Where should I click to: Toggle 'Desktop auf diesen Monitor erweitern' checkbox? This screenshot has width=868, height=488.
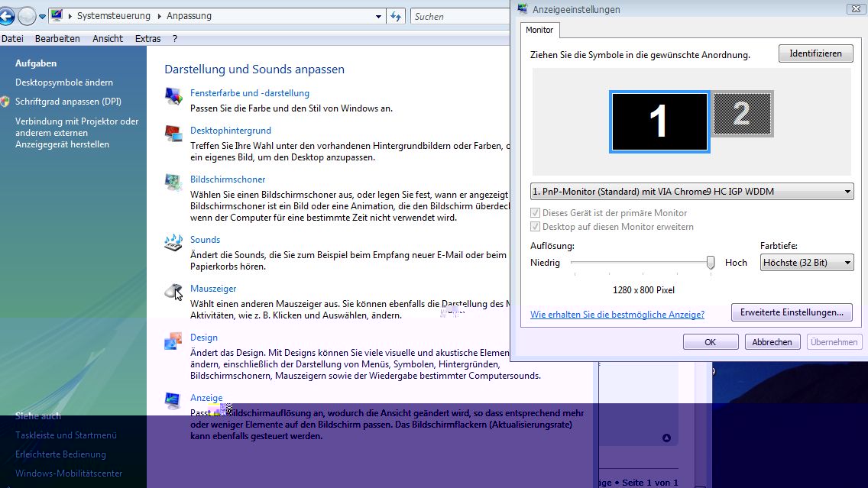(535, 227)
